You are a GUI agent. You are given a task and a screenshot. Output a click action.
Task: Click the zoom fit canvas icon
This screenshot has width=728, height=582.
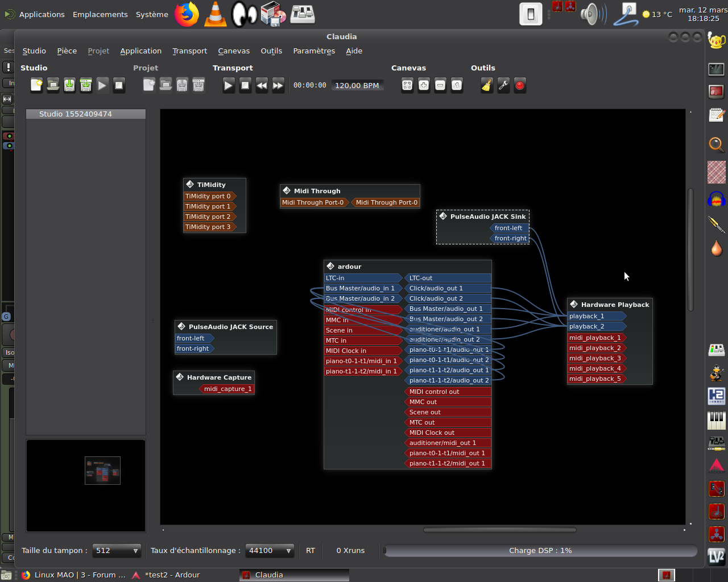[407, 85]
